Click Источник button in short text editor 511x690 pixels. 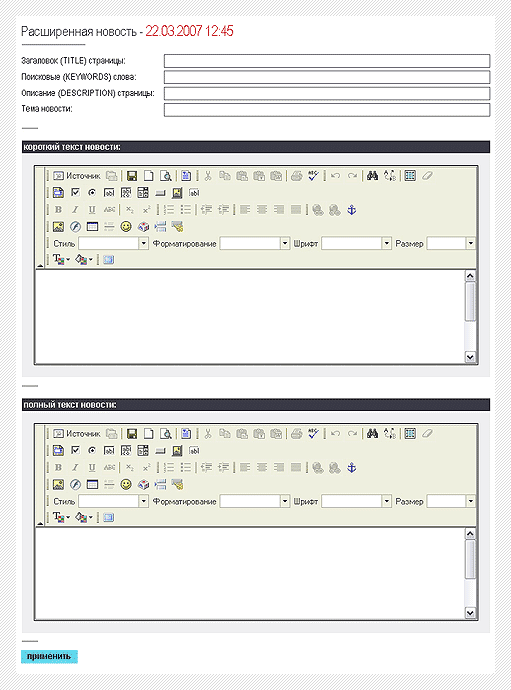point(77,176)
